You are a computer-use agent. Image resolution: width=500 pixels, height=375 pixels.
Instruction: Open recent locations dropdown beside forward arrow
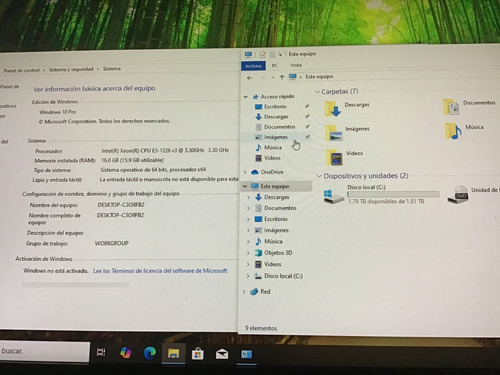[x=273, y=78]
